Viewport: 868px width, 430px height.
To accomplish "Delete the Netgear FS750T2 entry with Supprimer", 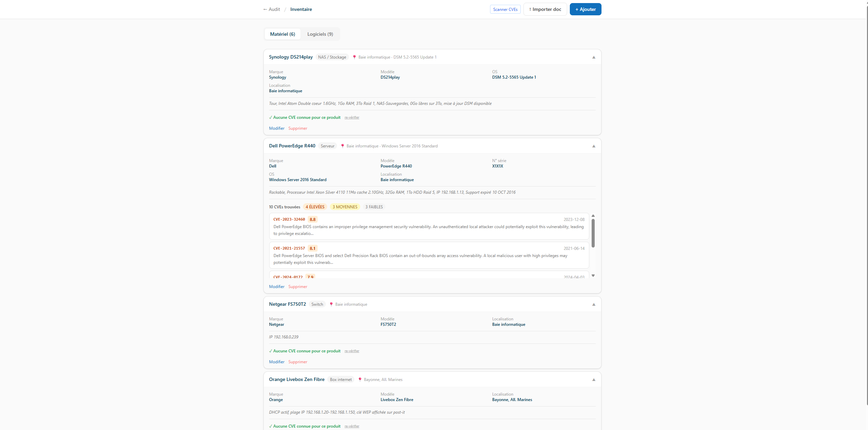I will click(298, 362).
